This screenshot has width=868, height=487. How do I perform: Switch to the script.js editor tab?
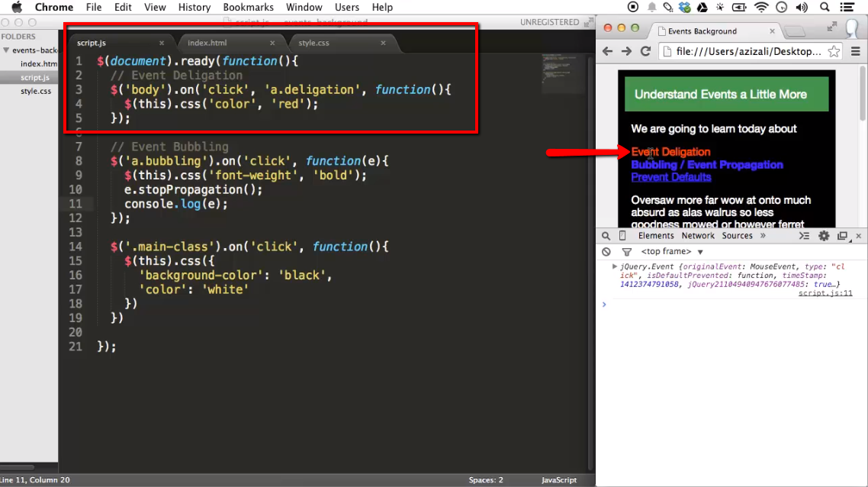[92, 43]
